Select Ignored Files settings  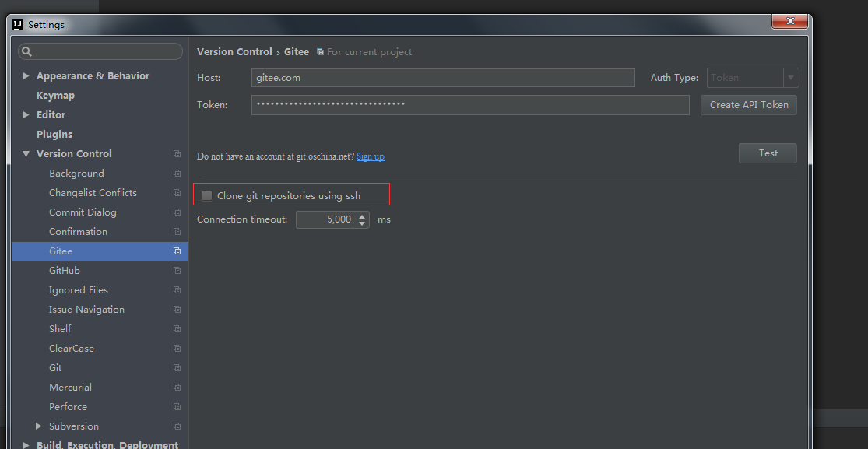78,290
